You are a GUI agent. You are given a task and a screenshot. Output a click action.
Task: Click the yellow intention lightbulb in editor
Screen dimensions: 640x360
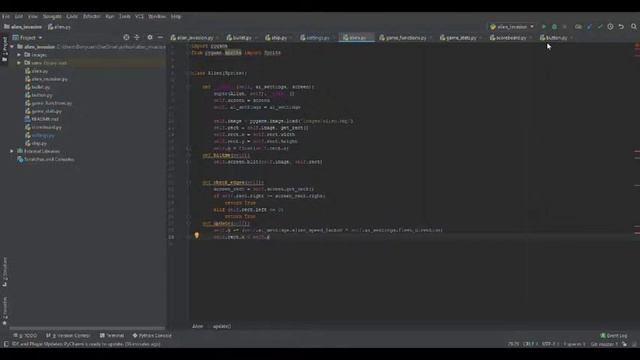[x=196, y=235]
